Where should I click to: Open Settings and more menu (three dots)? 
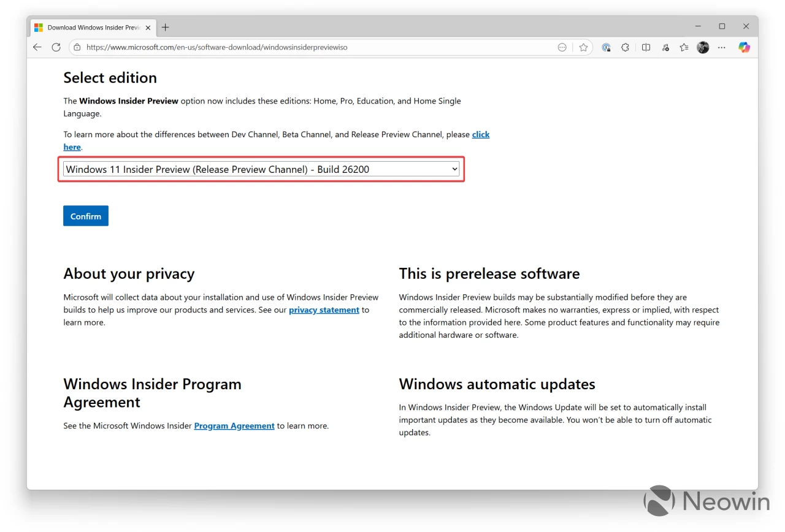click(x=722, y=47)
